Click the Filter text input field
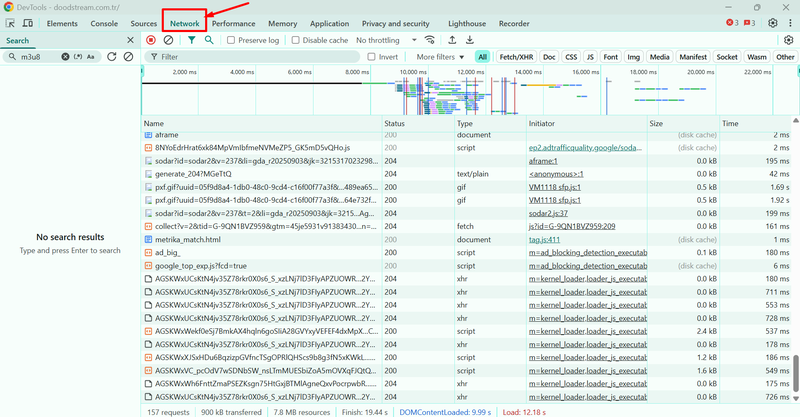The image size is (800, 417). (250, 57)
